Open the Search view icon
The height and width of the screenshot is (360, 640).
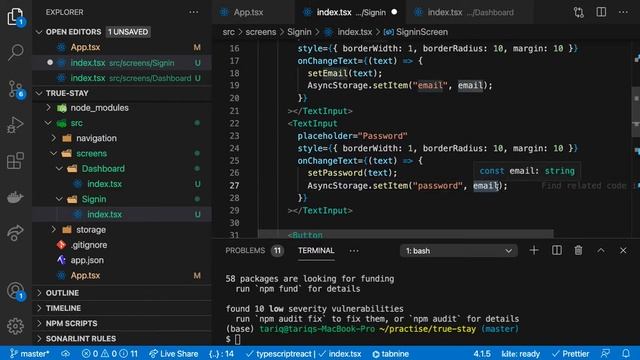point(16,52)
